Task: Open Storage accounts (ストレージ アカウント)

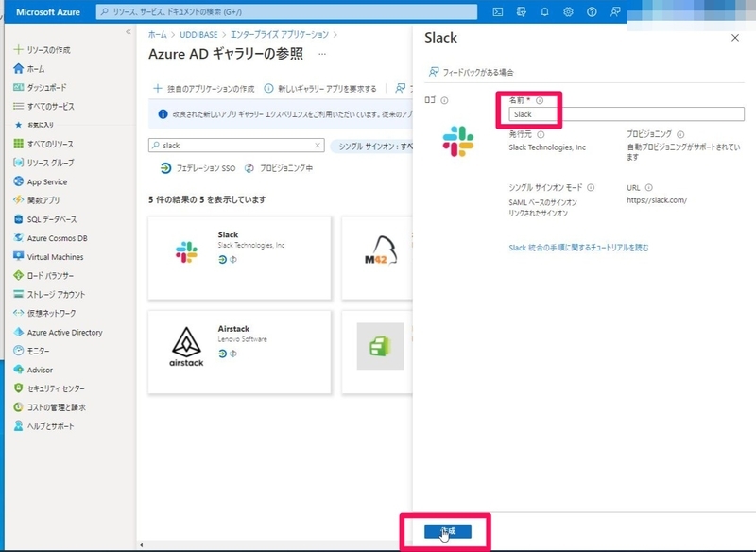Action: pos(49,294)
